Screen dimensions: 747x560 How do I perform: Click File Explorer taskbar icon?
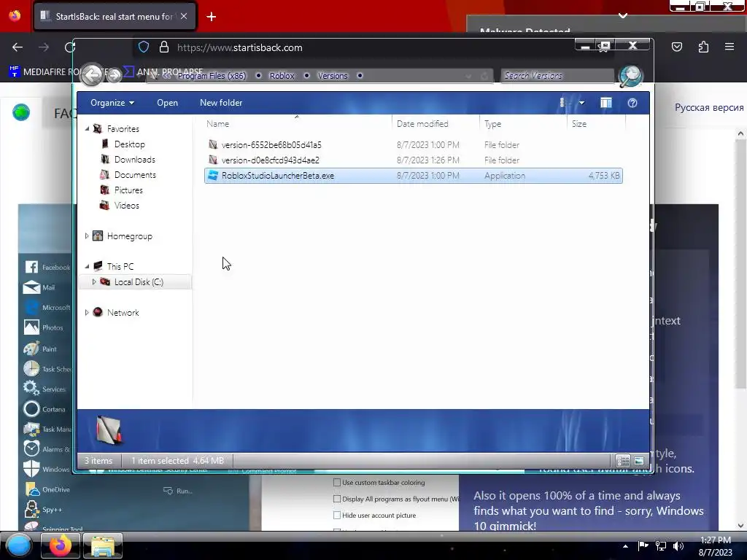[x=103, y=546]
